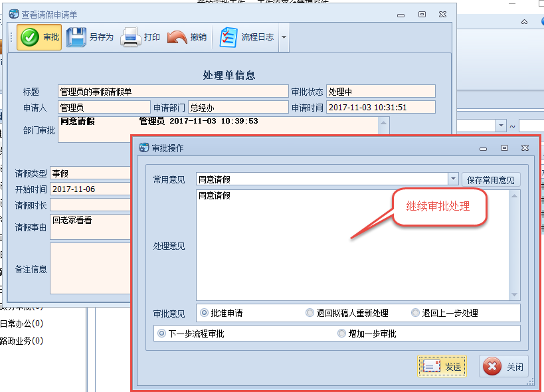Click the 标题 field 管理员的事假请假单
The width and height of the screenshot is (544, 392).
click(x=173, y=92)
